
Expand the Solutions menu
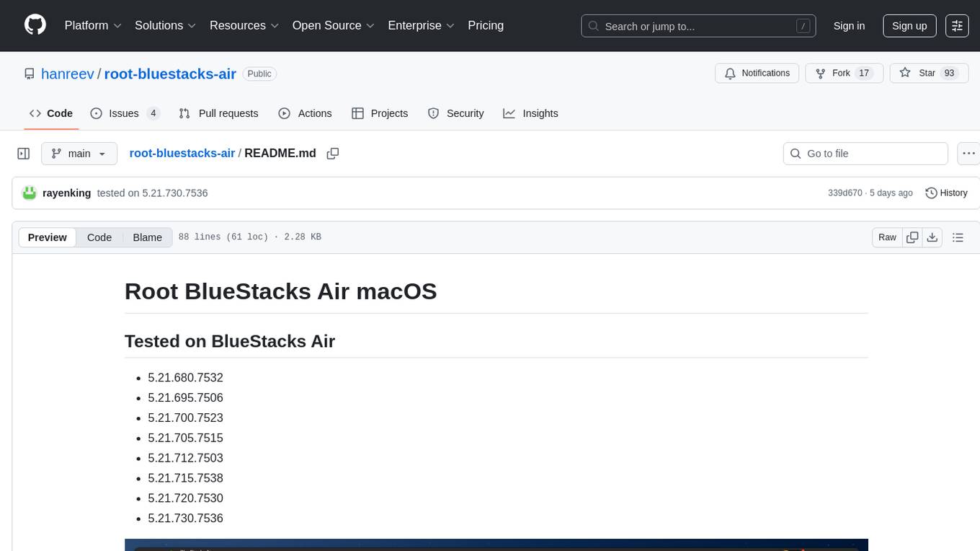click(x=166, y=25)
